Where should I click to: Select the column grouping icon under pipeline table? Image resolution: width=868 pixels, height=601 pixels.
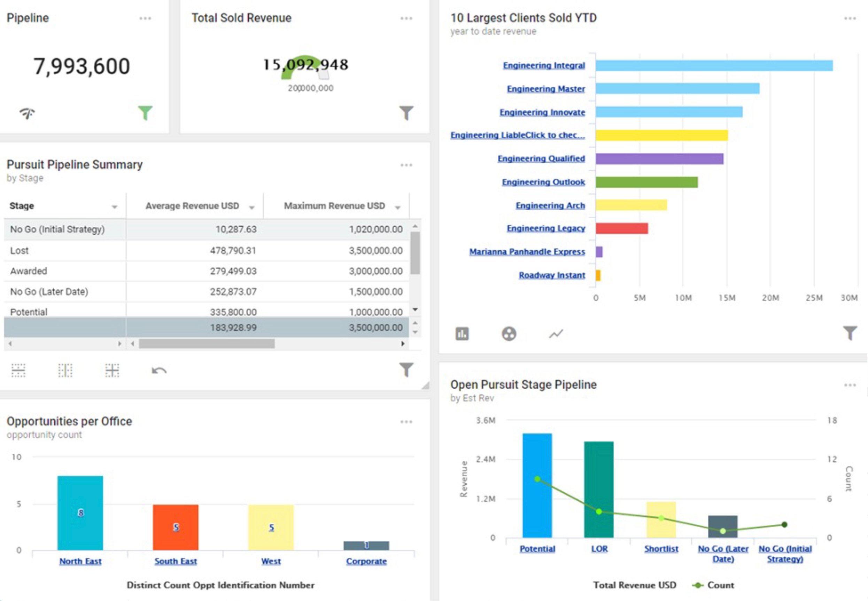[x=65, y=370]
